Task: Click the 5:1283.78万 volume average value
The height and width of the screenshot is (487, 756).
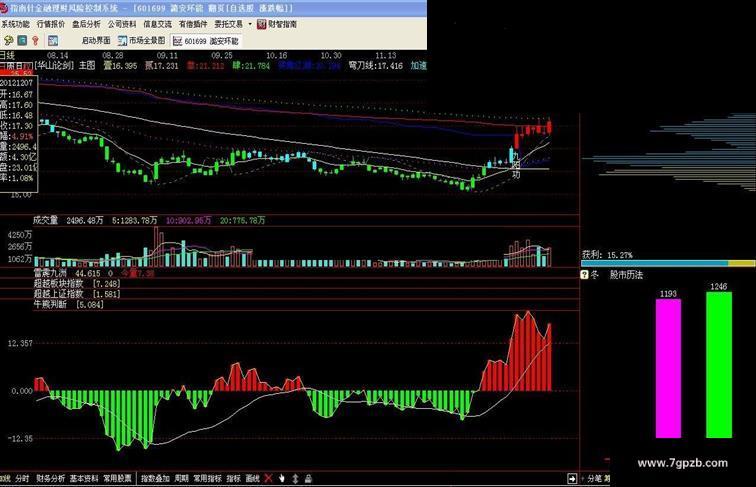Action: (135, 220)
